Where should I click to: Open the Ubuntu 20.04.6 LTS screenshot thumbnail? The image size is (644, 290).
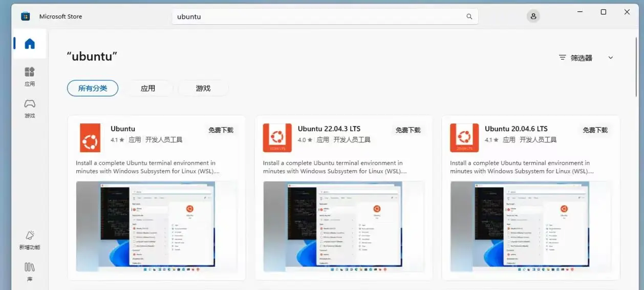[530, 226]
